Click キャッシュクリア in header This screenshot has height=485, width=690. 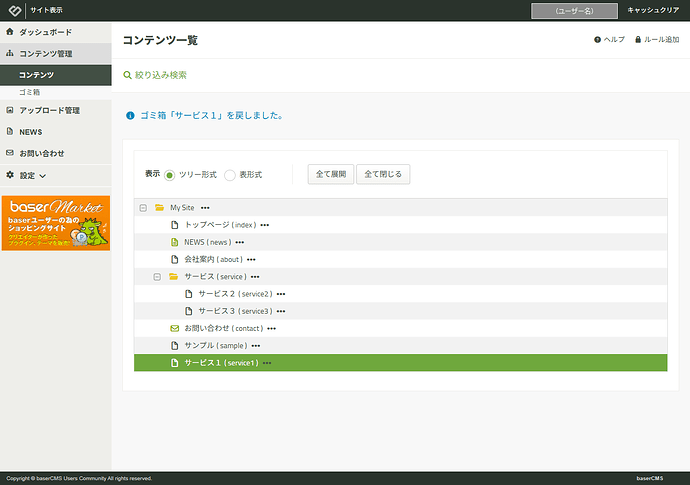pyautogui.click(x=653, y=10)
